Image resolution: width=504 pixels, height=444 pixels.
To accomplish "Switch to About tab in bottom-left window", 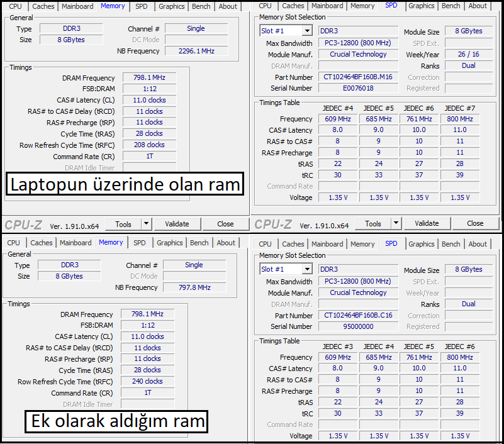I will (x=226, y=243).
